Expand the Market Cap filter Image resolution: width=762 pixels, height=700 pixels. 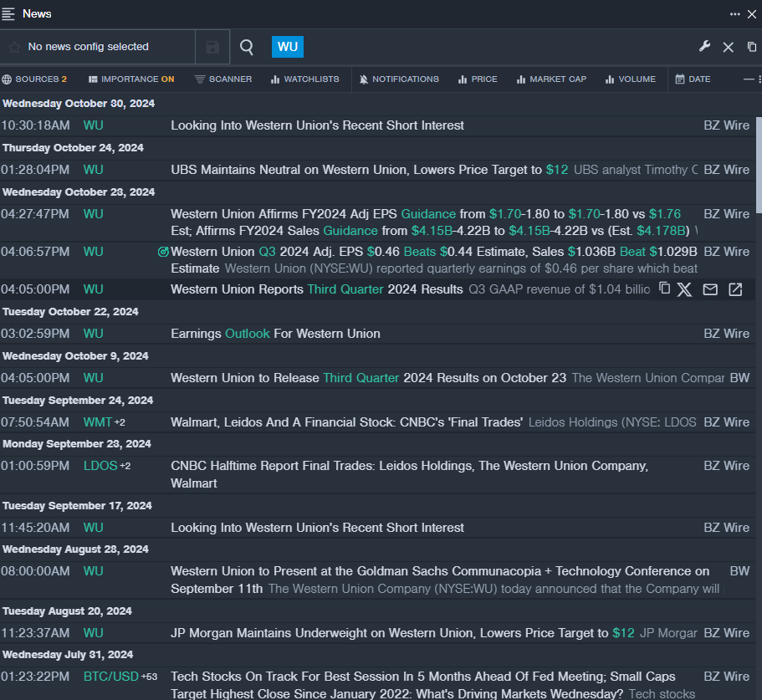coord(551,79)
